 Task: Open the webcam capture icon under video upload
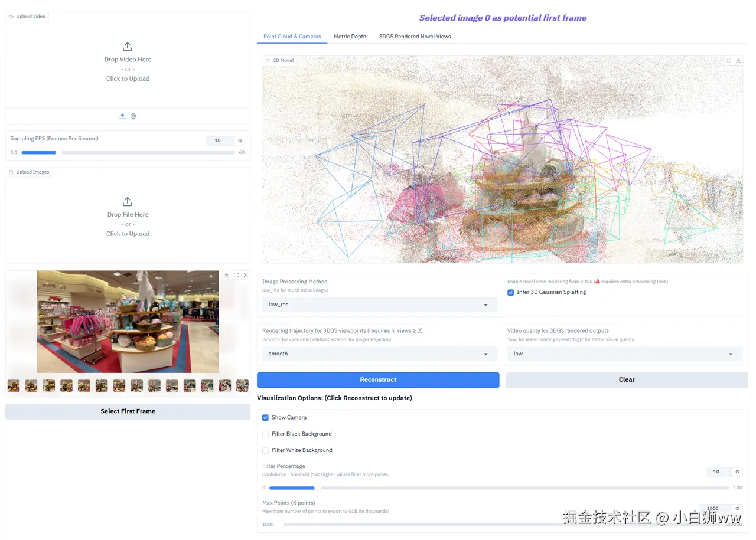pos(133,116)
